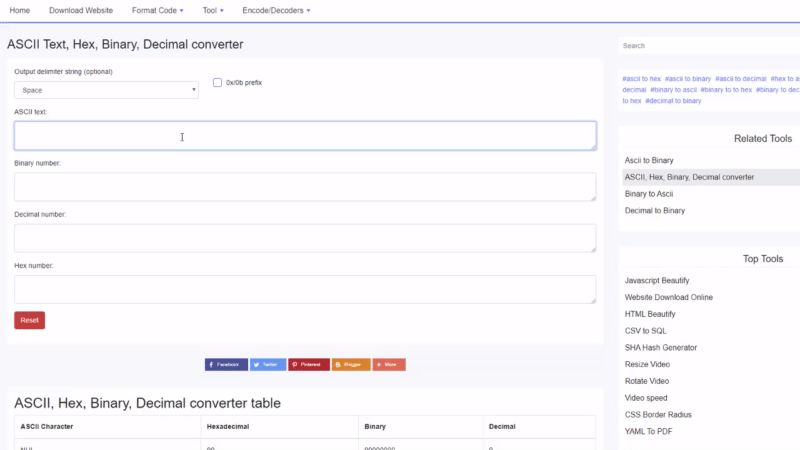Share page via Twitter button
The width and height of the screenshot is (800, 450).
[268, 365]
